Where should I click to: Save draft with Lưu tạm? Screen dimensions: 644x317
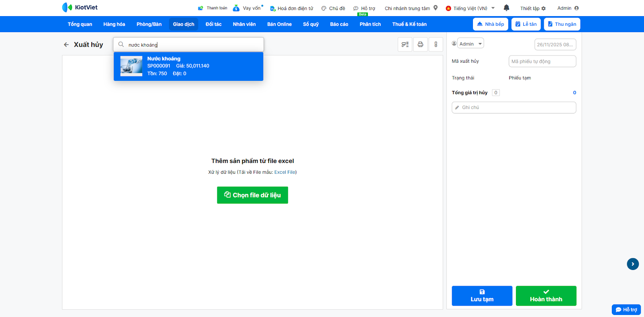[x=482, y=296]
